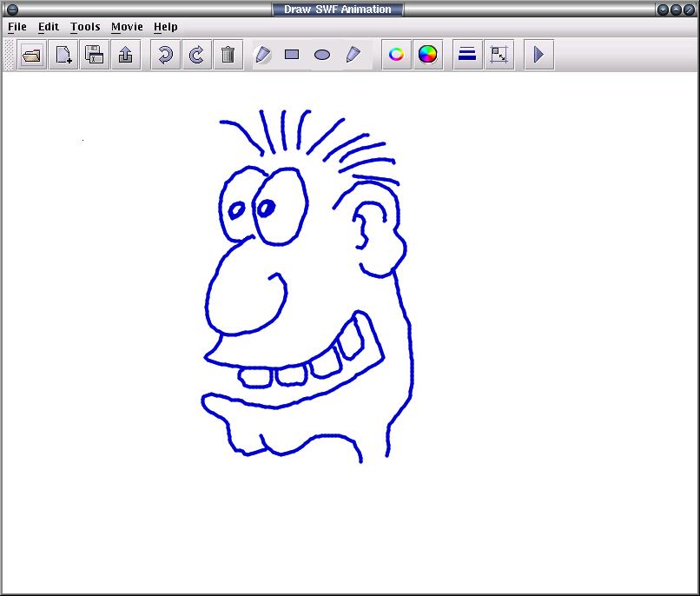The height and width of the screenshot is (596, 700).
Task: Open the Edit menu
Action: click(49, 27)
